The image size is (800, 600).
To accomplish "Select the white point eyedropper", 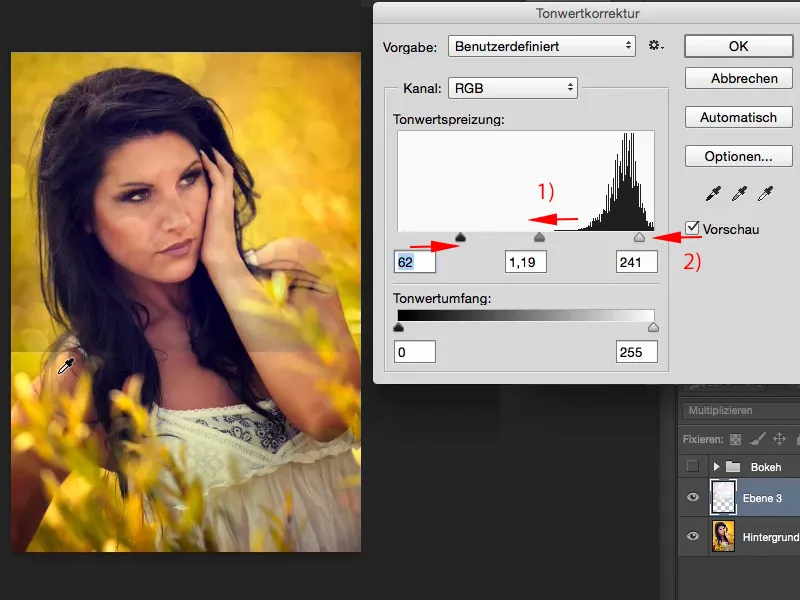I will pyautogui.click(x=765, y=193).
